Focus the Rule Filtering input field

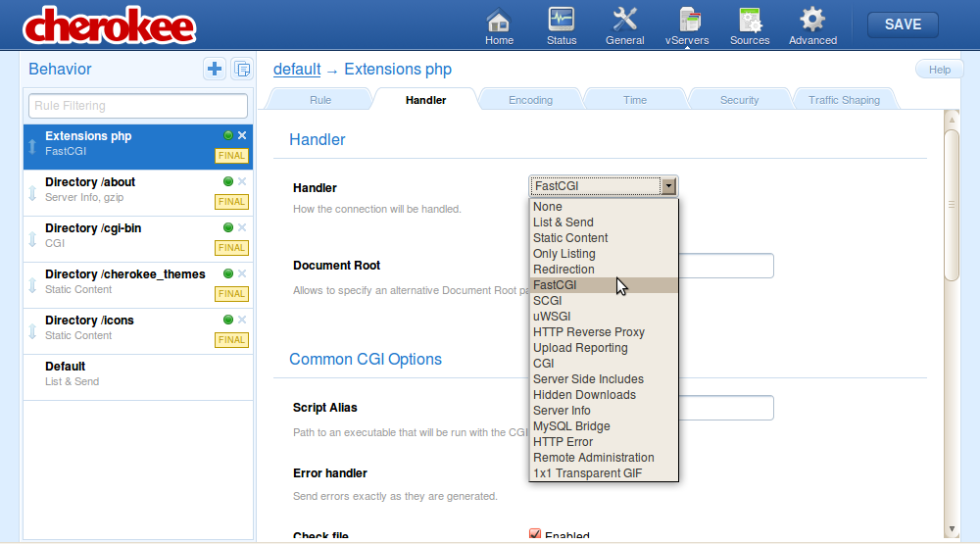138,106
